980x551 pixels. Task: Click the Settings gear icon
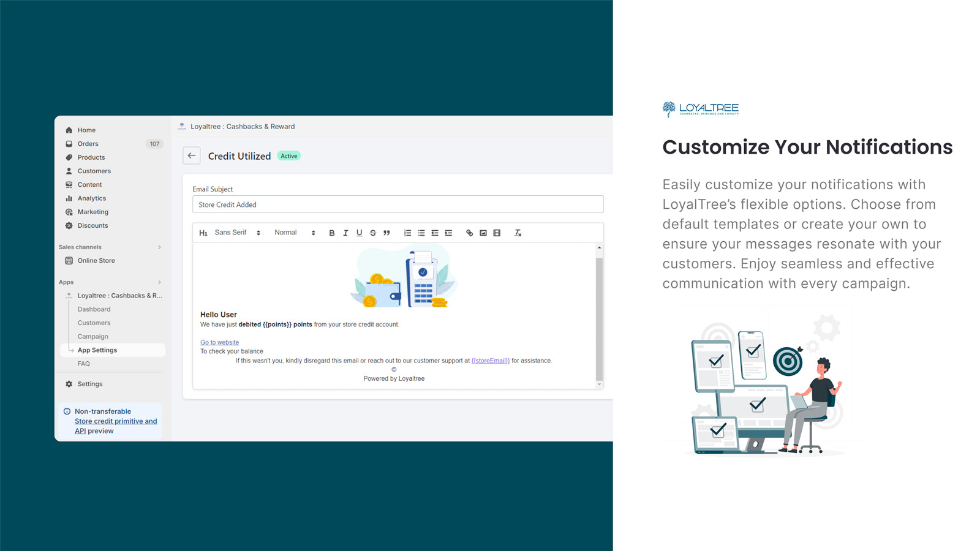69,384
